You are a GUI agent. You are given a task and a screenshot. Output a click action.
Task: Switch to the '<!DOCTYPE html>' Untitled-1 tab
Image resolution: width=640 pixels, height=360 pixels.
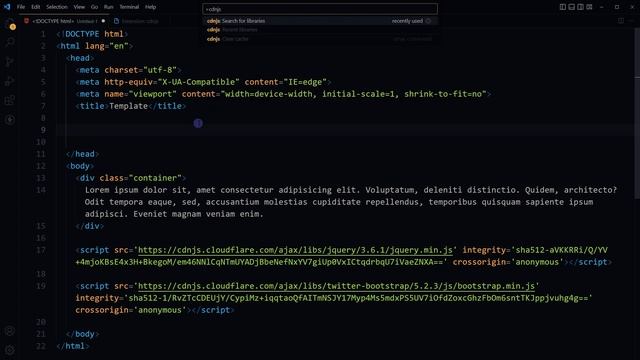65,21
